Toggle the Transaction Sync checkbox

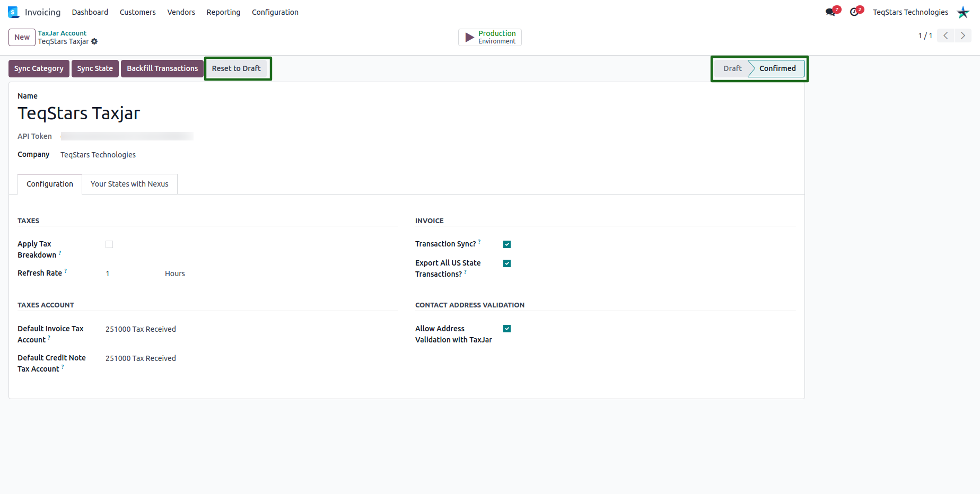coord(507,244)
